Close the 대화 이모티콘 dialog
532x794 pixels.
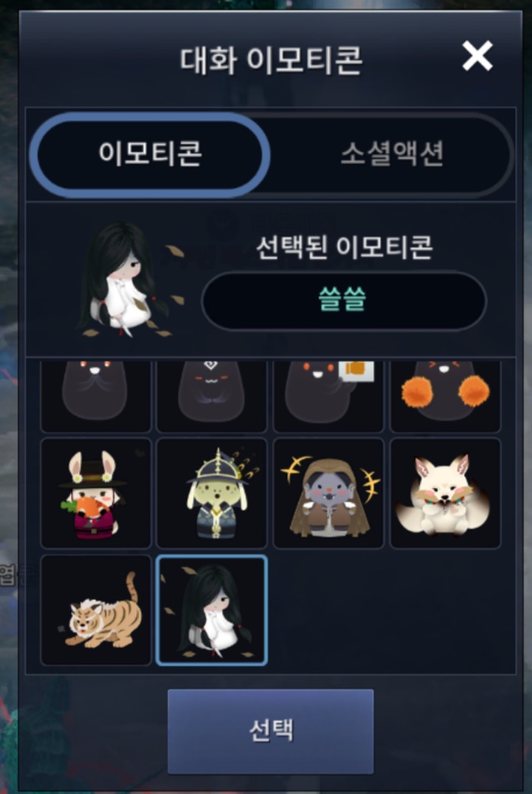477,56
